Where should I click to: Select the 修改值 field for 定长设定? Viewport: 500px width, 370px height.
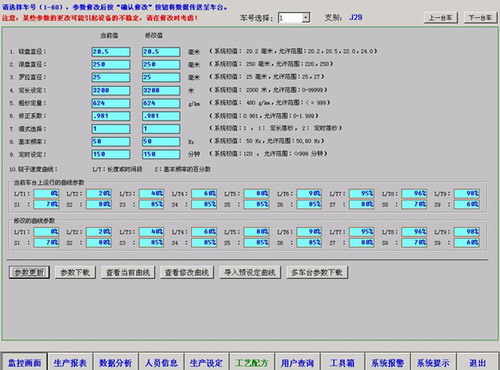161,90
